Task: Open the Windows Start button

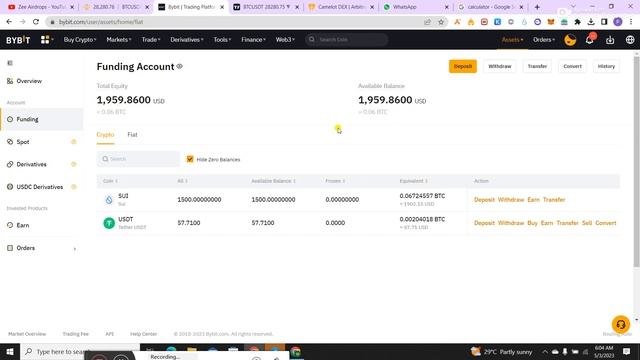Action: (x=10, y=351)
